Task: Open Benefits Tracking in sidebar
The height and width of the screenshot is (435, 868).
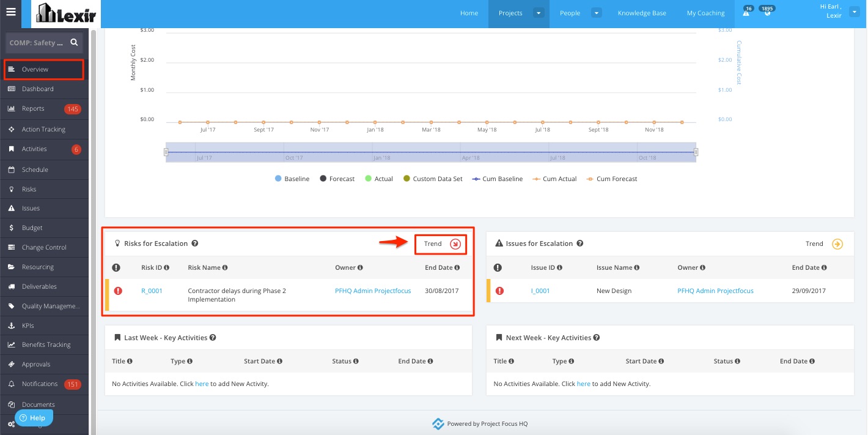Action: [45, 345]
